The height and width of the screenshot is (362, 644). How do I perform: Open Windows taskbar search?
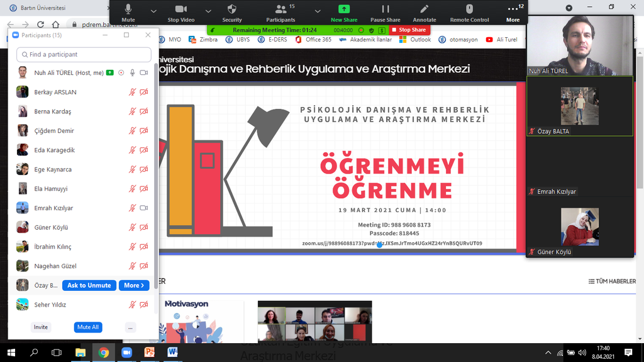point(34,353)
